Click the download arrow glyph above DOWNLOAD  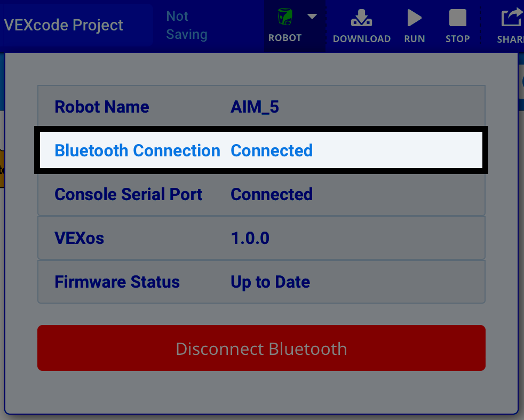point(361,17)
